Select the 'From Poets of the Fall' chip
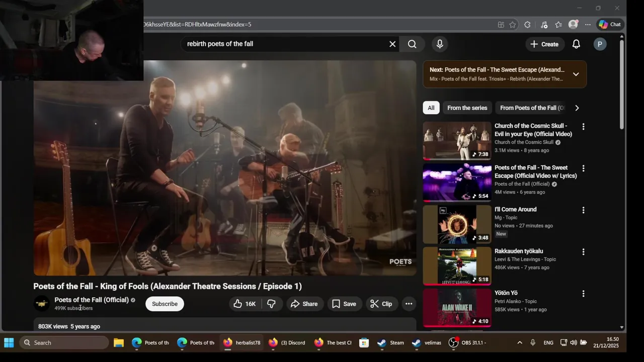Viewport: 644px width, 362px height. tap(532, 108)
